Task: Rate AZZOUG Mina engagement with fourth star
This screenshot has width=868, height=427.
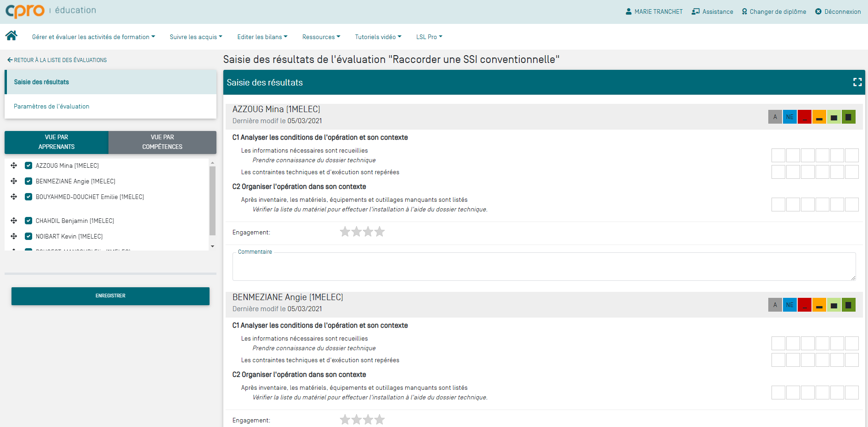Action: coord(380,232)
